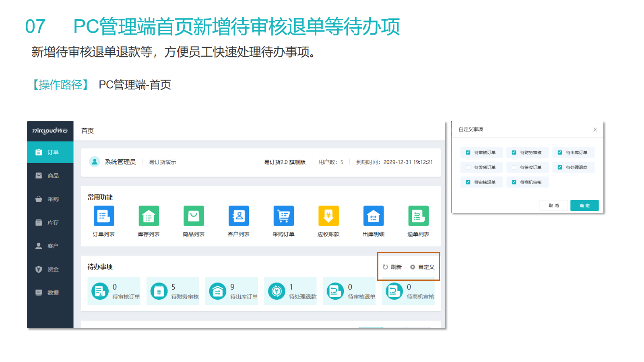Viewport: 644px width, 362px height.
Task: Open the 采购订单 shopping cart icon
Action: click(284, 216)
